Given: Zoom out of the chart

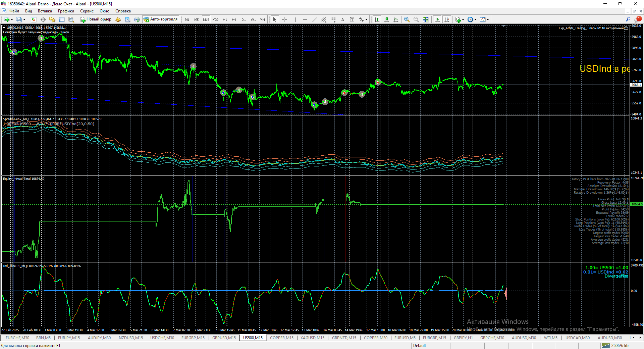Looking at the screenshot, I should pyautogui.click(x=416, y=19).
